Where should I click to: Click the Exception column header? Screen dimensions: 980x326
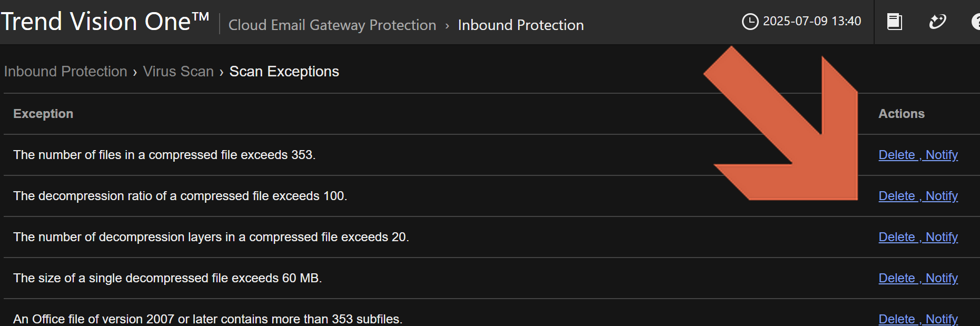(43, 114)
